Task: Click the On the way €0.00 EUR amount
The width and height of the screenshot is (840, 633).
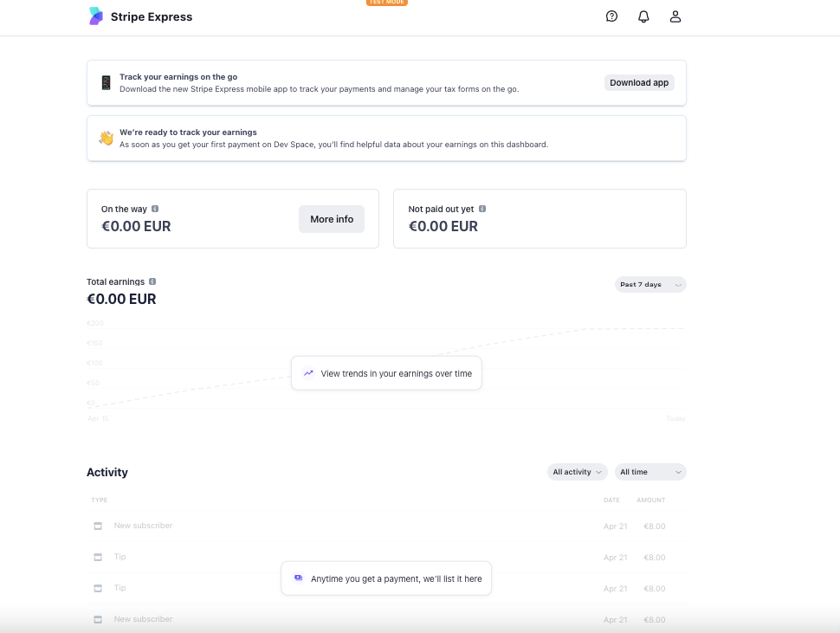Action: [x=136, y=226]
